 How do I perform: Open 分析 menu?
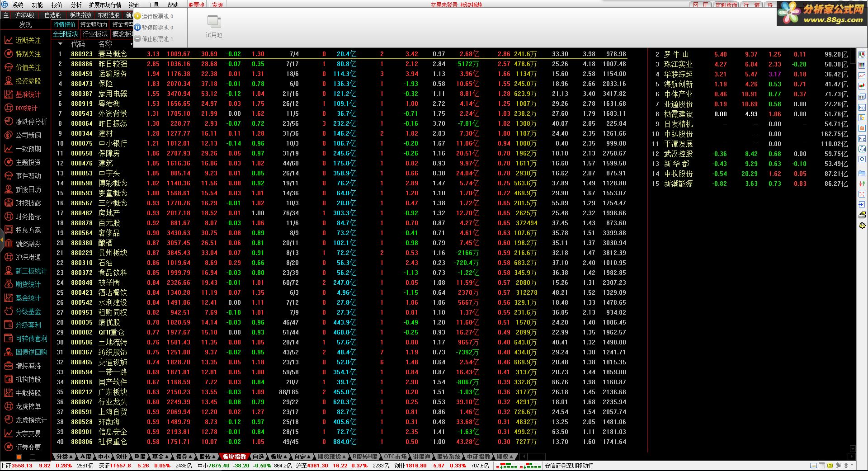coord(76,5)
